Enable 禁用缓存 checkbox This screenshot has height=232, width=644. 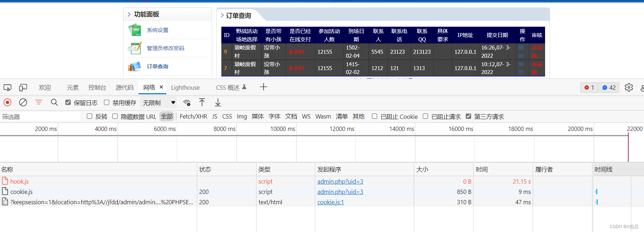point(106,102)
